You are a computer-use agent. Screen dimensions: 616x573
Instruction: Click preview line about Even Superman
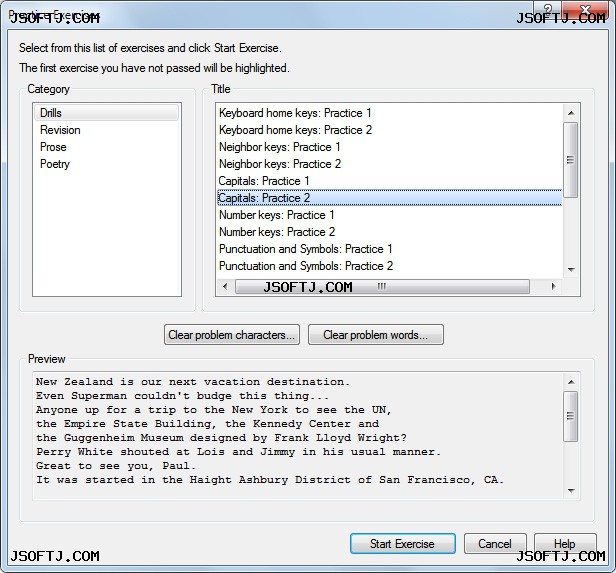click(x=182, y=396)
